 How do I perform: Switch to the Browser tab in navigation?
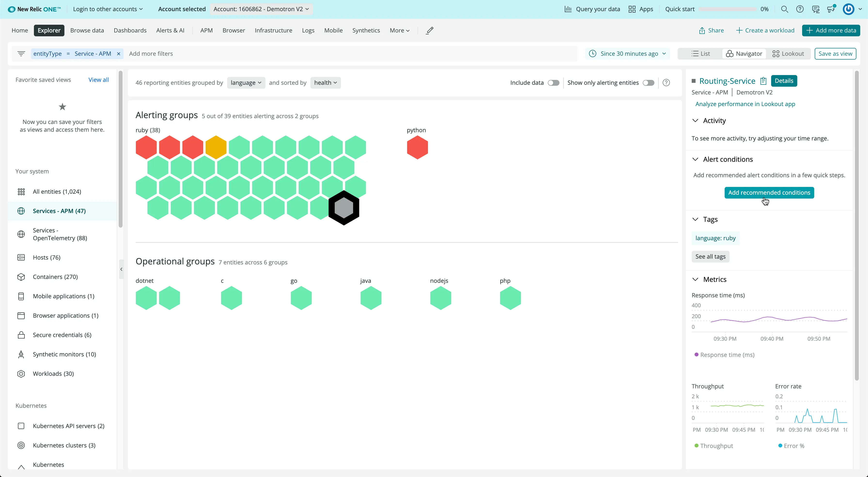click(x=233, y=30)
